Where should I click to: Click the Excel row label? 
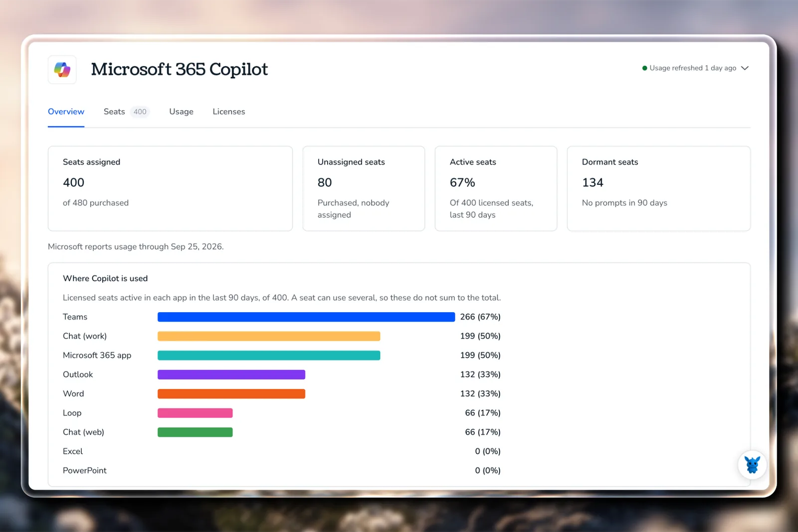point(73,451)
